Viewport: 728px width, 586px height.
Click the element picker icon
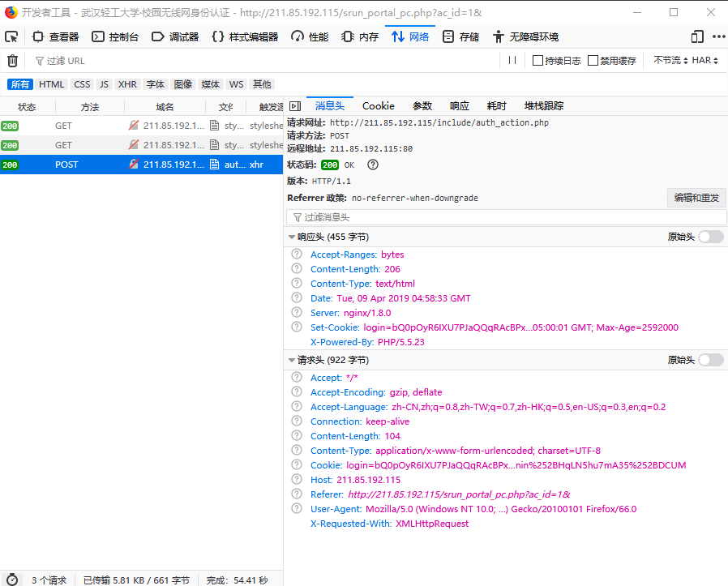coord(11,36)
